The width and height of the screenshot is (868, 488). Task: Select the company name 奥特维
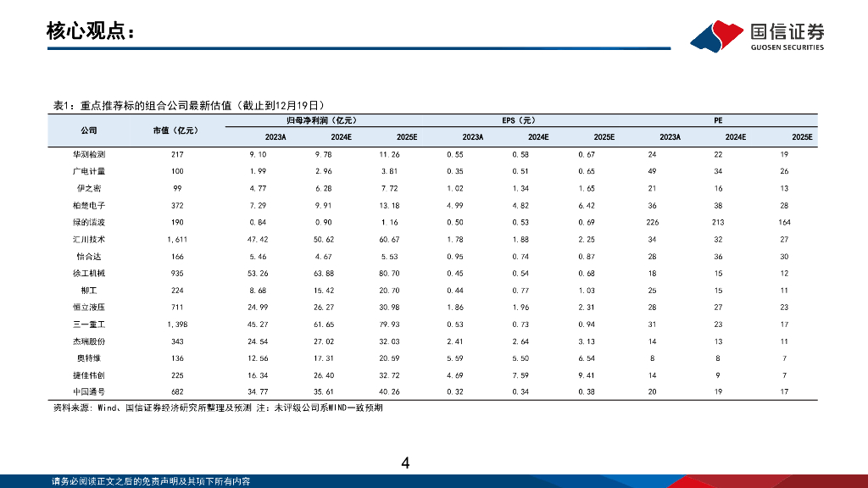(88, 358)
